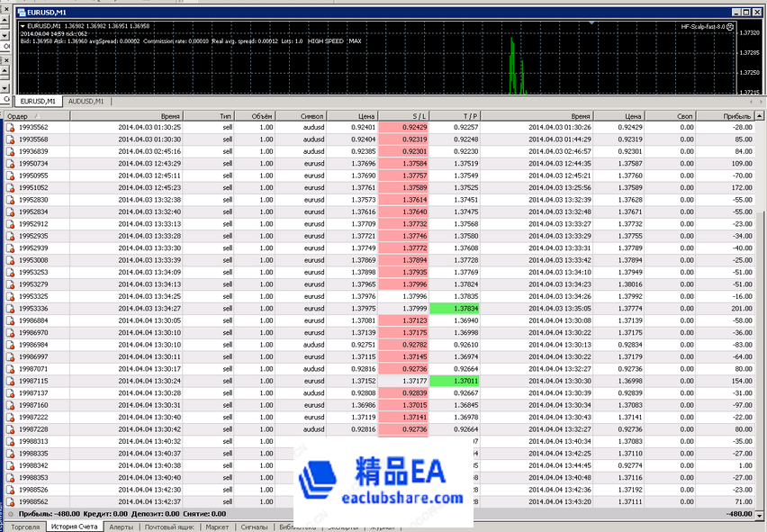Click the order icon for ticket 19987115
This screenshot has width=767, height=532.
click(10, 381)
